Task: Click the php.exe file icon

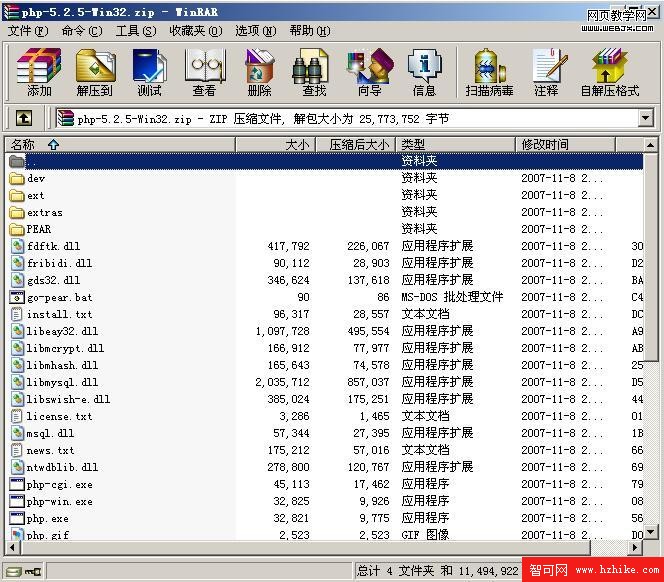Action: coord(17,518)
